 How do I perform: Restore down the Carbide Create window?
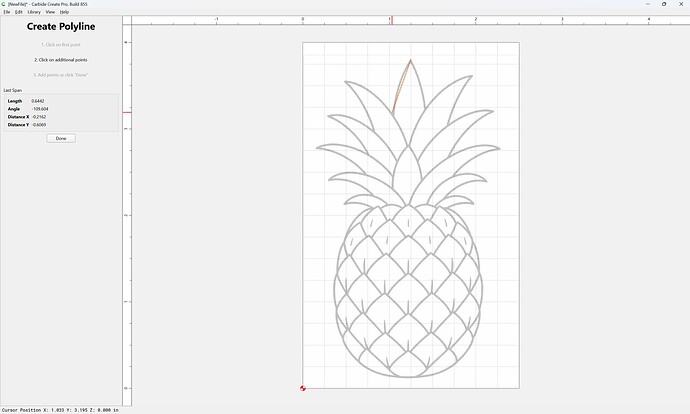664,4
